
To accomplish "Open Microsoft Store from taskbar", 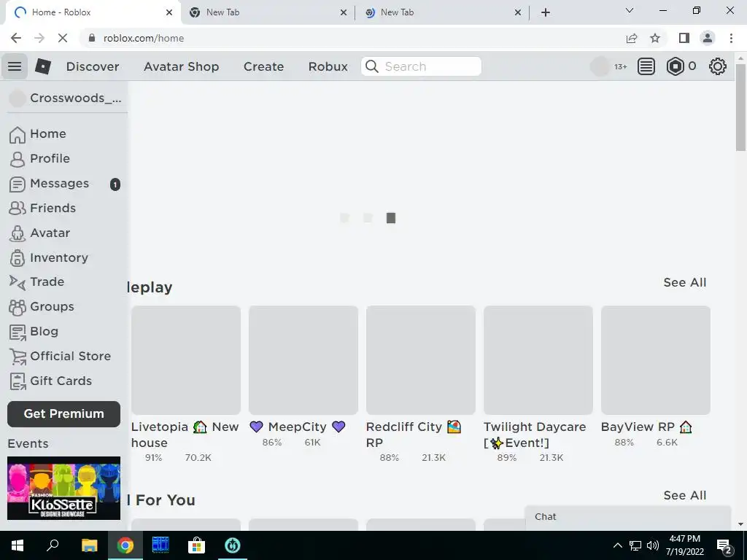I will (x=196, y=545).
